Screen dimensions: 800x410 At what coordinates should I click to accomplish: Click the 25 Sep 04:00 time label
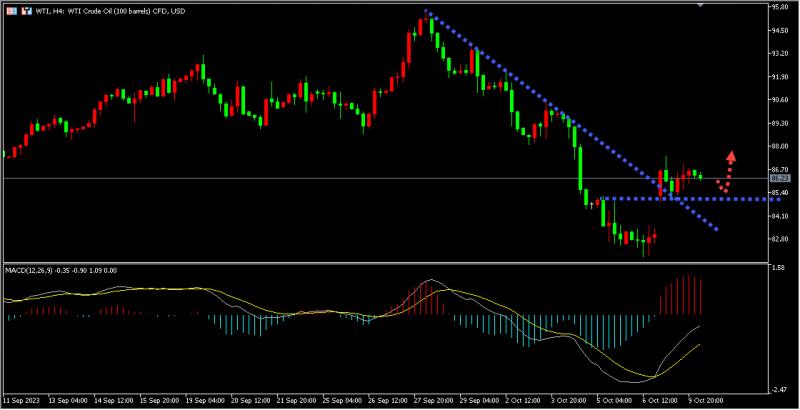[x=341, y=401]
